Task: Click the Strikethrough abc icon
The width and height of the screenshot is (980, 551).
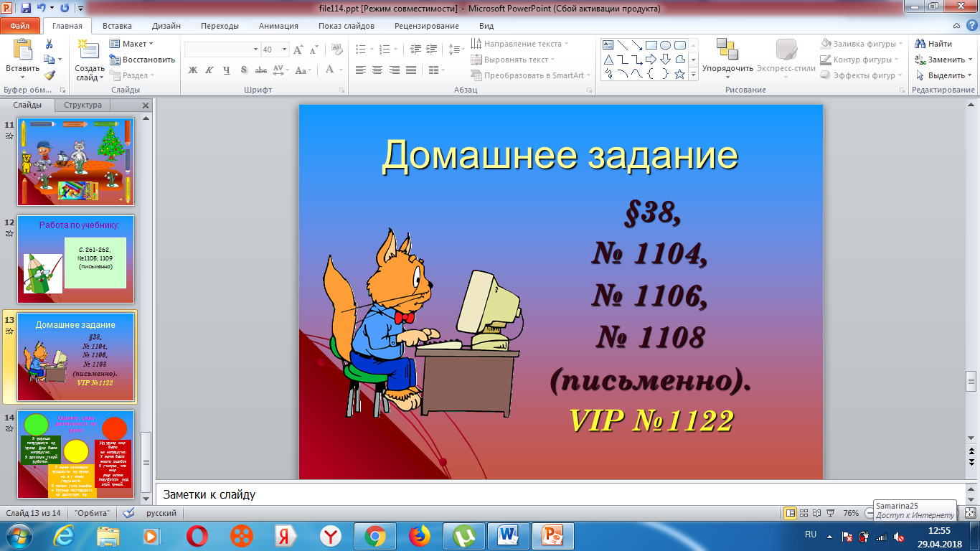Action: (x=261, y=70)
